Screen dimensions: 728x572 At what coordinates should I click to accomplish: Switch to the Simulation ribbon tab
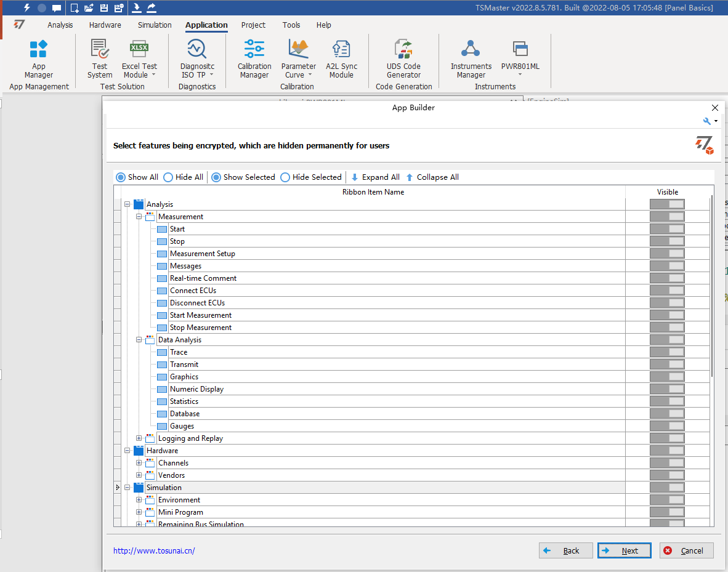pyautogui.click(x=155, y=25)
